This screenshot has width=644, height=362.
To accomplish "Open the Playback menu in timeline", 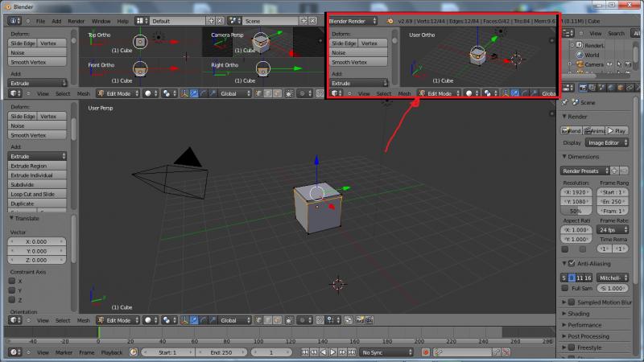I will click(x=112, y=352).
